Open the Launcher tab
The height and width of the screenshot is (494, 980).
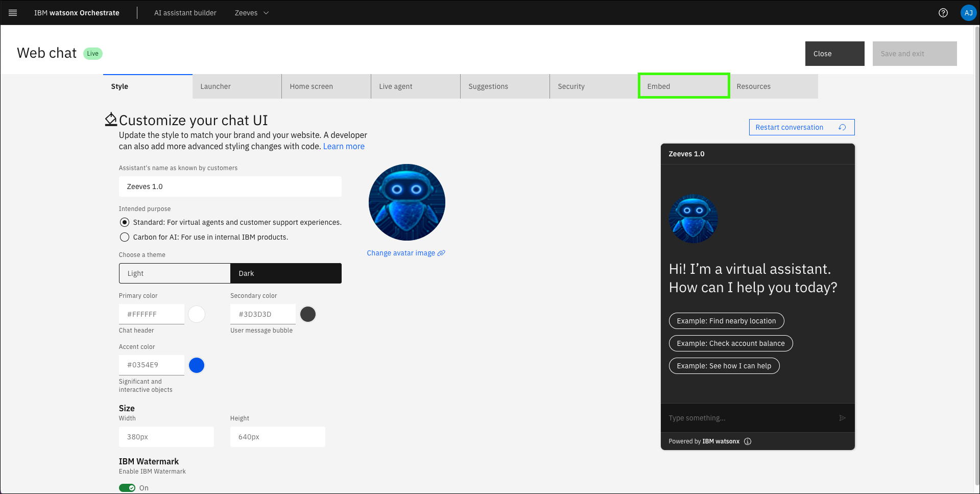pyautogui.click(x=237, y=86)
